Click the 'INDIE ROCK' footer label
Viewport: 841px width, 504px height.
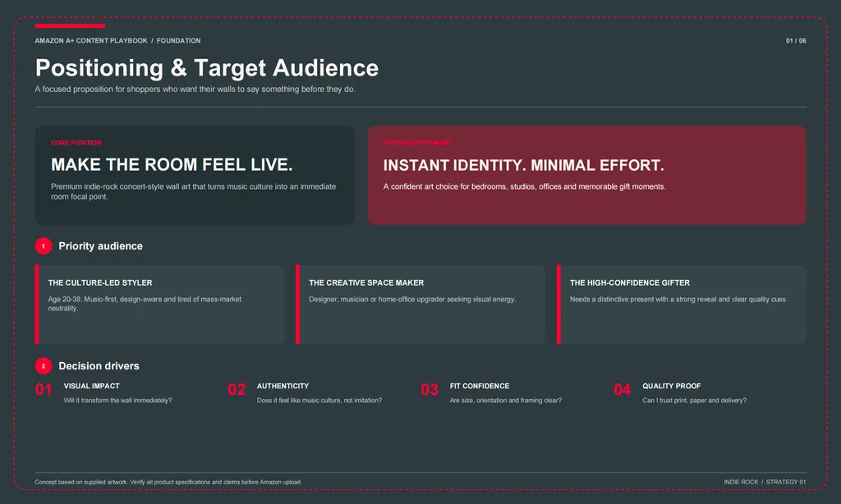tap(742, 482)
